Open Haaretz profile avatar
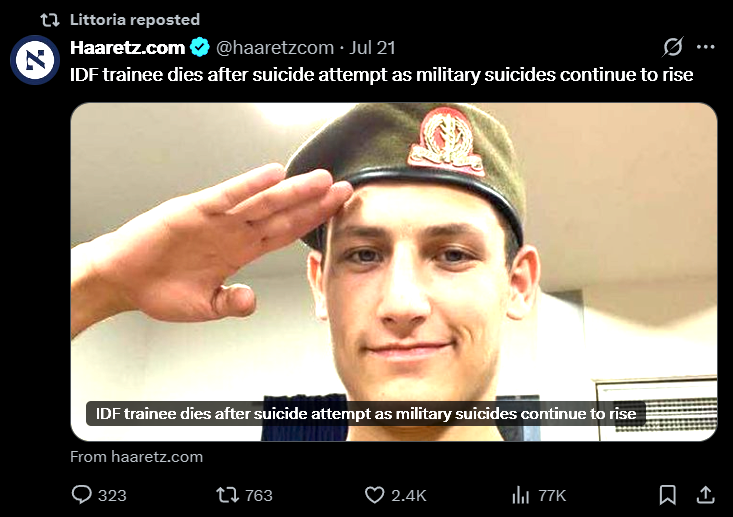 coord(35,60)
